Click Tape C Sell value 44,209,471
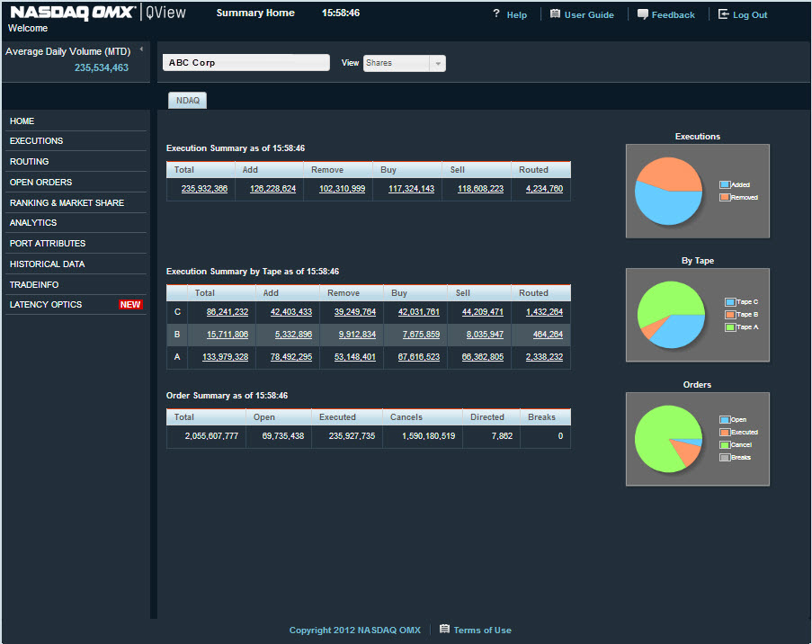This screenshot has height=644, width=812. coord(482,312)
